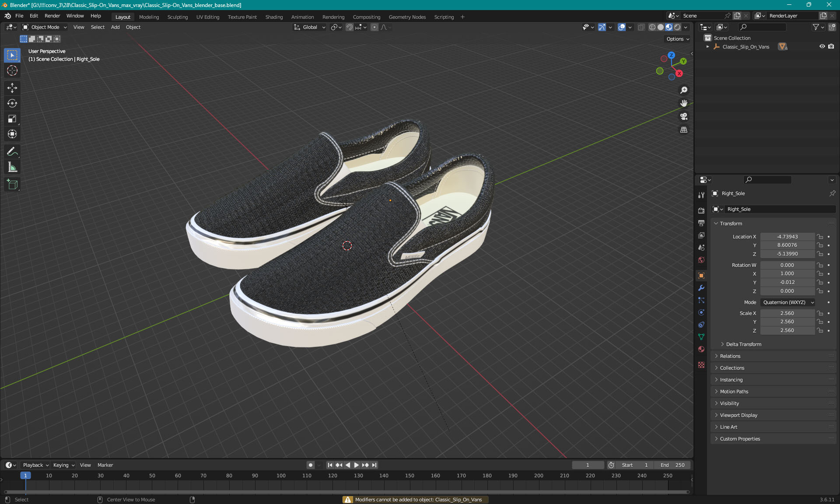The height and width of the screenshot is (504, 840).
Task: Select the Annotate tool
Action: pyautogui.click(x=12, y=152)
